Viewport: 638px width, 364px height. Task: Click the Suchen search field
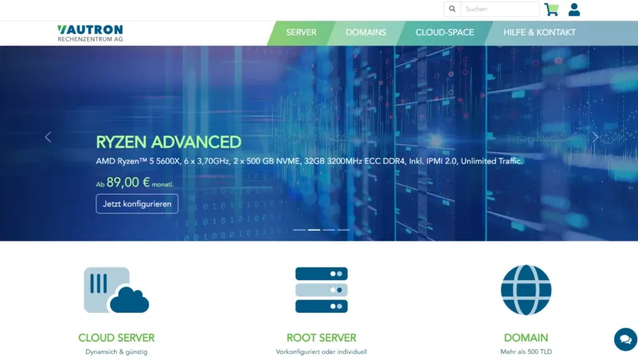click(498, 9)
